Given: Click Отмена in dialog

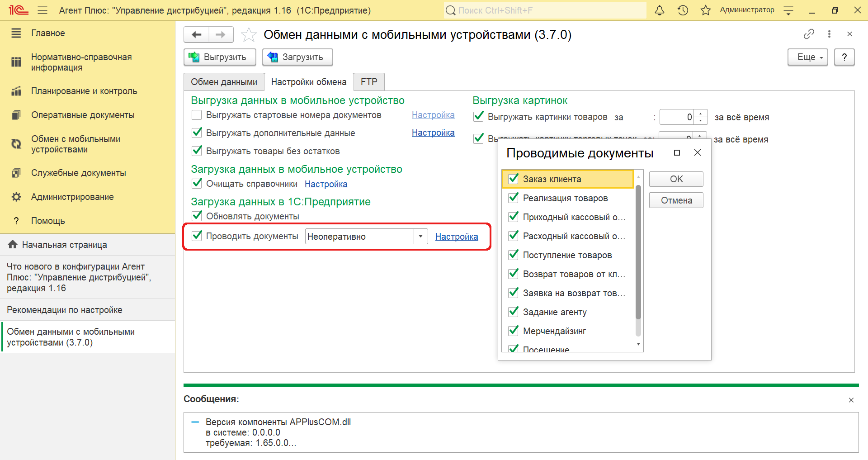Looking at the screenshot, I should 676,200.
